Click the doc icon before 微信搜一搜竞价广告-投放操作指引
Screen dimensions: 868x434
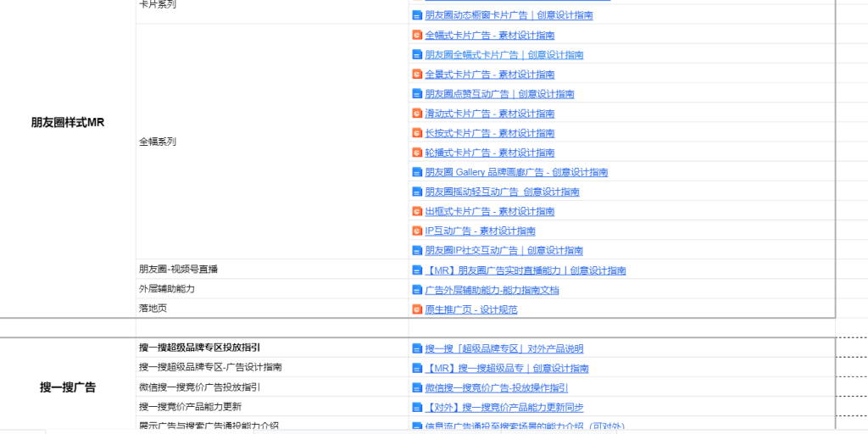(x=417, y=387)
